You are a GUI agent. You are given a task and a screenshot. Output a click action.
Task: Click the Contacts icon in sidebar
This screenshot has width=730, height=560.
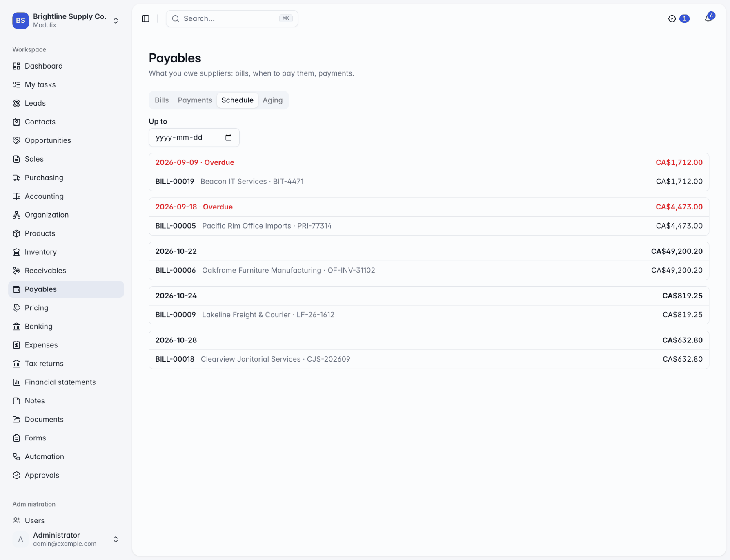[16, 122]
